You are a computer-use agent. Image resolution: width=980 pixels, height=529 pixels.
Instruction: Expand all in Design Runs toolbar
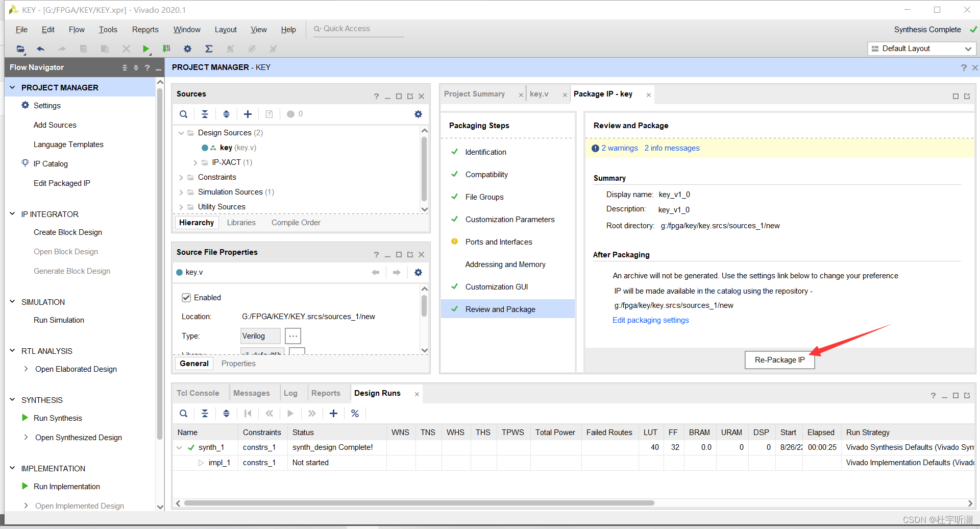click(x=226, y=414)
